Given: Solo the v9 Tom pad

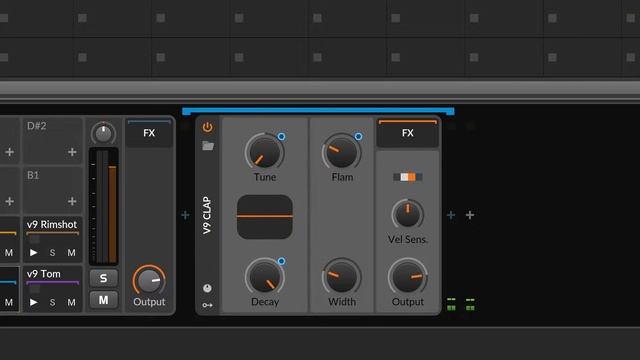Looking at the screenshot, I should (52, 302).
